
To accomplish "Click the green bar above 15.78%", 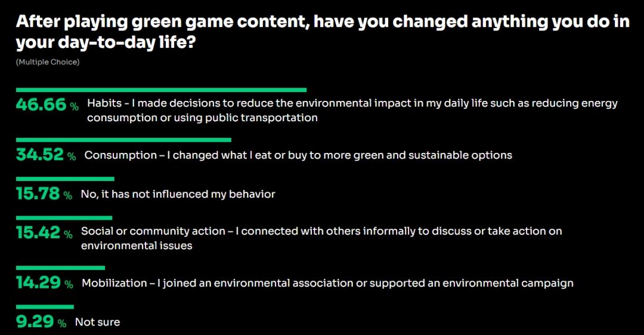I will coord(65,179).
